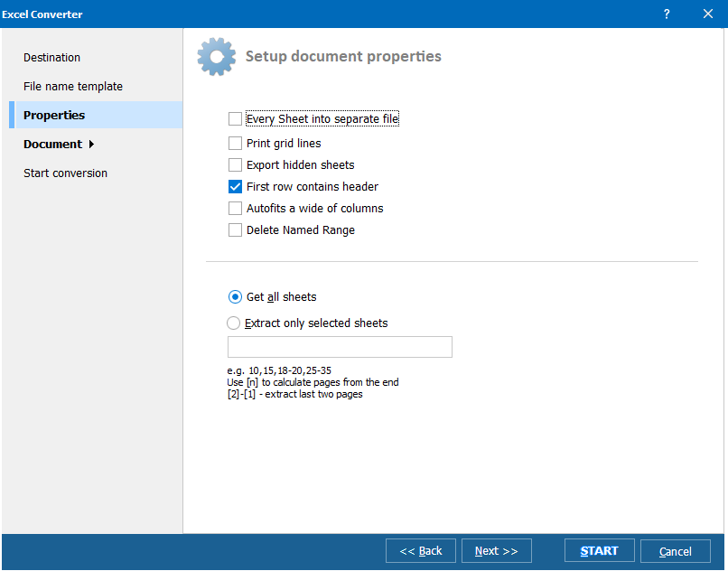This screenshot has width=728, height=571.
Task: Check the Delete Named Range option
Action: 235,229
